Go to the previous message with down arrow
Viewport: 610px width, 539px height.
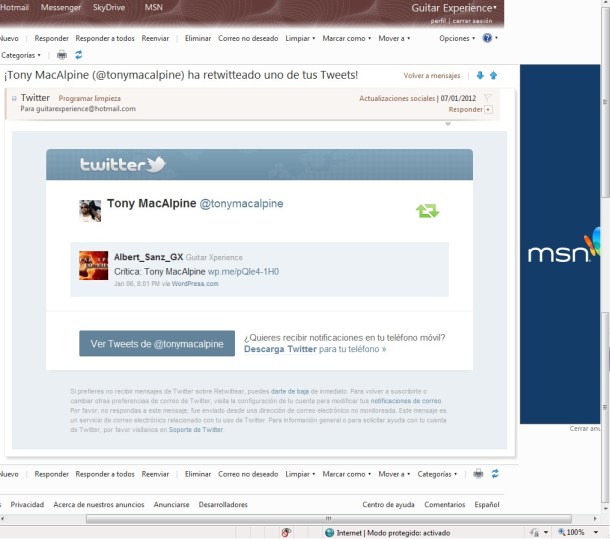(480, 76)
